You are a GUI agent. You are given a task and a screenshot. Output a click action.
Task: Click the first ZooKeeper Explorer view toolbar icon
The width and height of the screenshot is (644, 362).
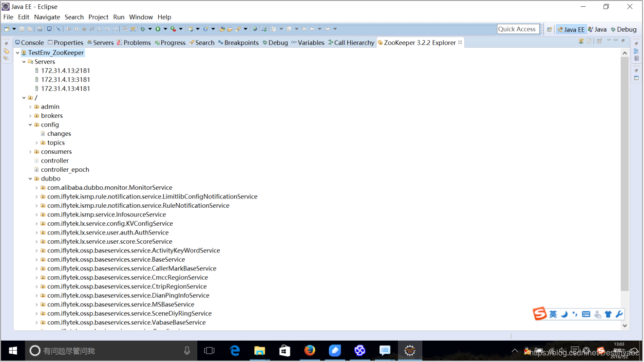581,41
